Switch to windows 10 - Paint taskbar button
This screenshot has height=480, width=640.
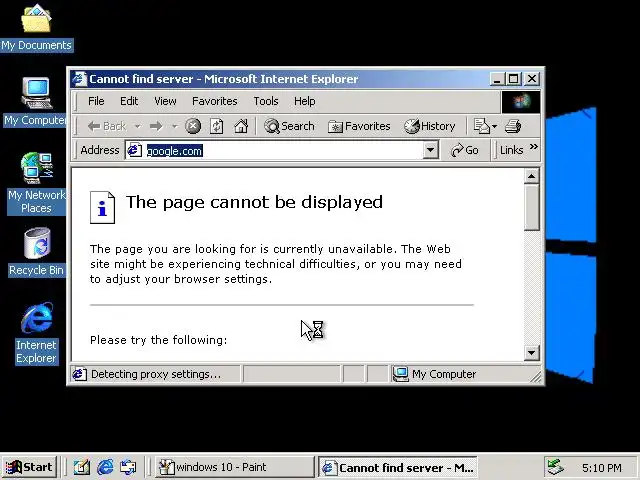[234, 467]
